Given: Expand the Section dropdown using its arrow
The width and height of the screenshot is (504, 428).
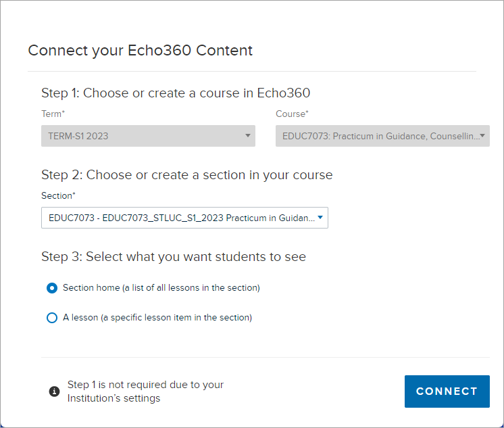Looking at the screenshot, I should pyautogui.click(x=320, y=218).
